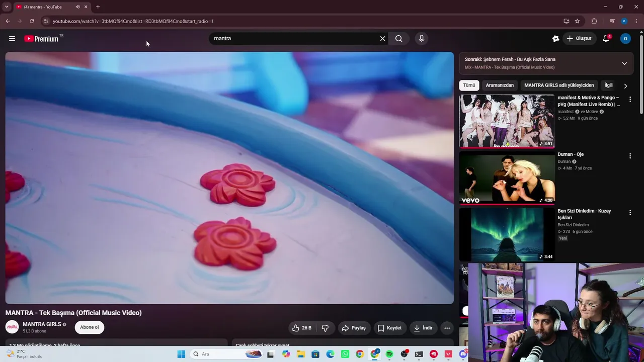Open Spotify from the taskbar
The image size is (644, 362).
(389, 354)
